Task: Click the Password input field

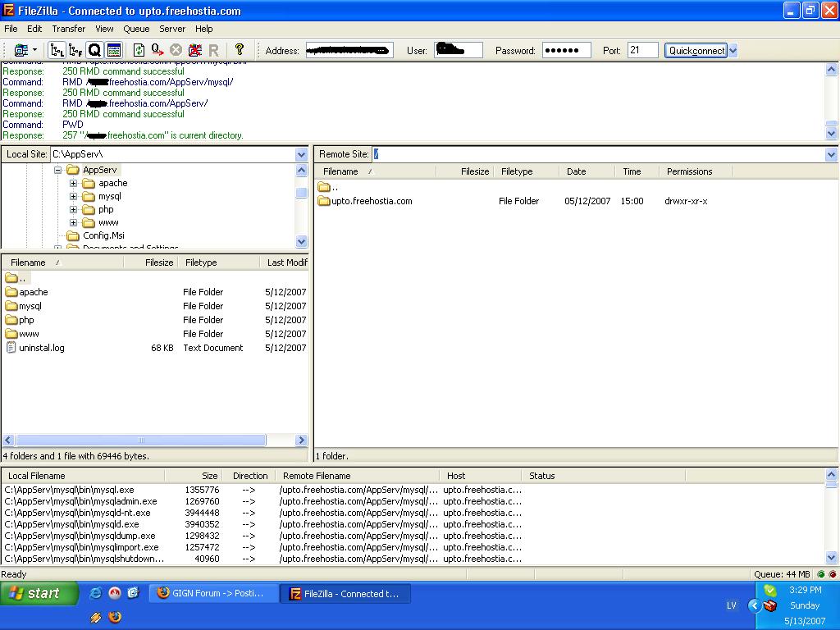Action: (566, 50)
